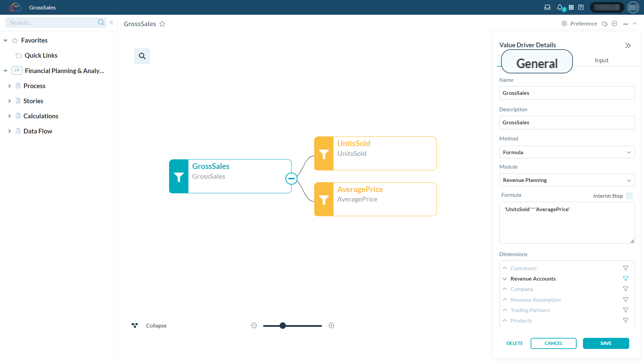
Task: Open the notifications bell icon
Action: coord(559,7)
